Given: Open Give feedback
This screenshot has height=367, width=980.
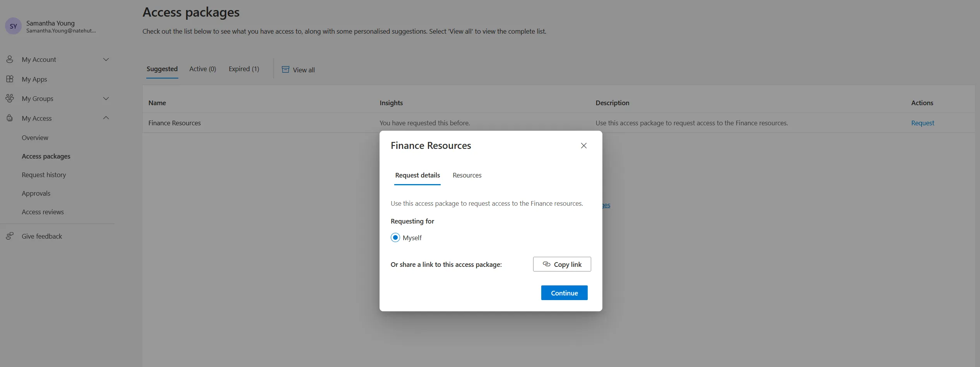Looking at the screenshot, I should pos(42,236).
